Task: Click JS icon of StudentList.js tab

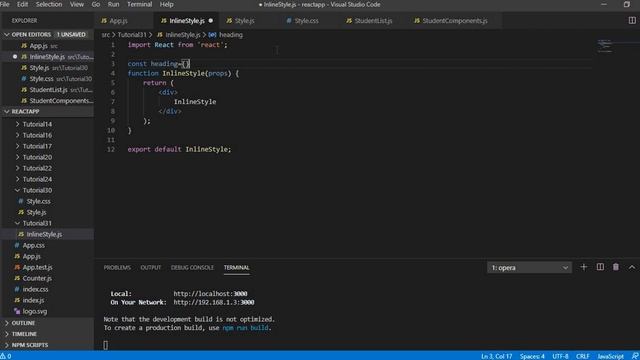Action: [349, 20]
